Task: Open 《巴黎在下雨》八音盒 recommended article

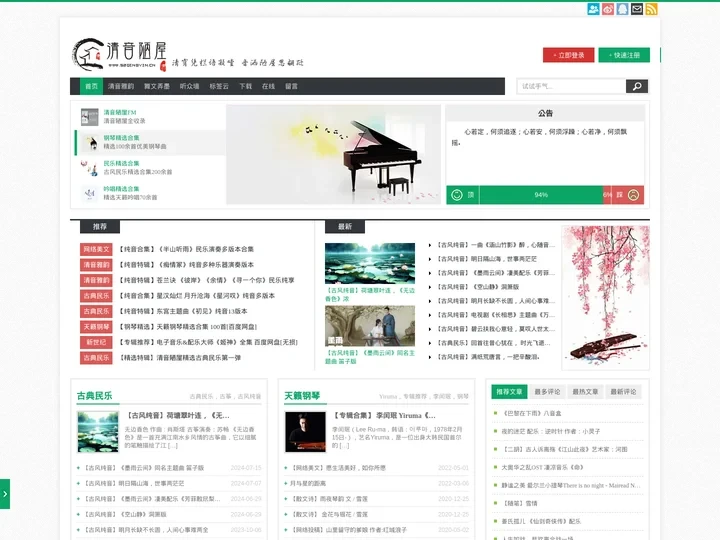Action: pos(532,413)
